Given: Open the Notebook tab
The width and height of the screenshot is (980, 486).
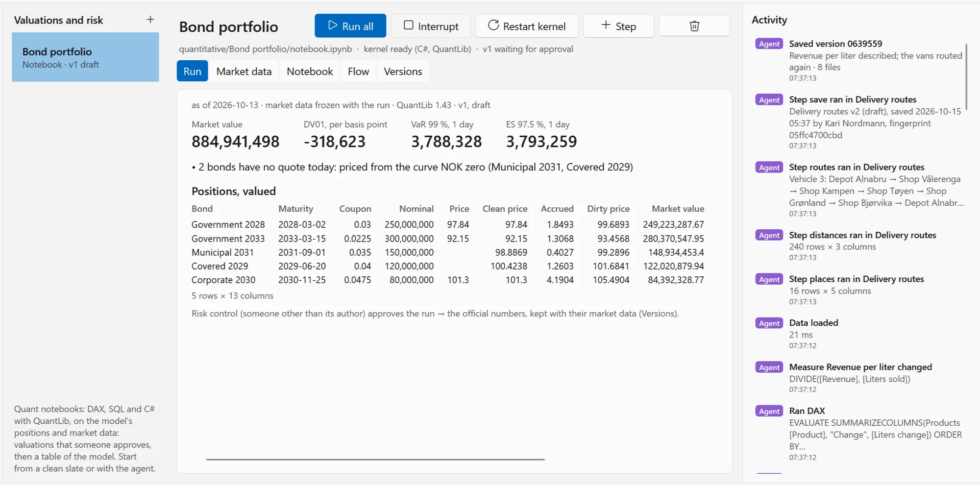Looking at the screenshot, I should (310, 72).
